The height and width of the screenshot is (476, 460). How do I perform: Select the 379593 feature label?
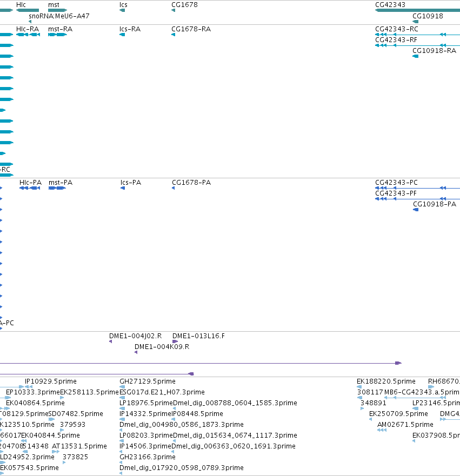pos(72,425)
